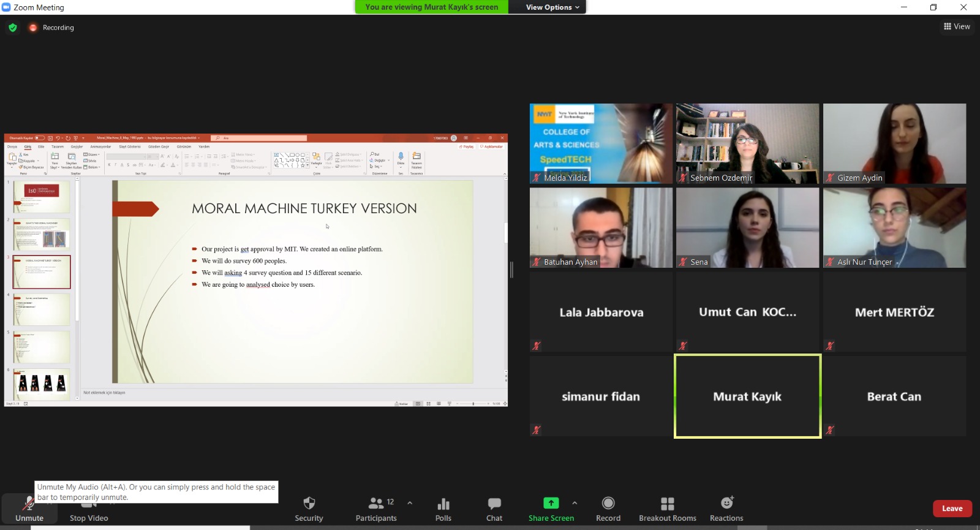Select Sebnem Ozdemir's video tile
Screen dimensions: 980x530
point(747,143)
